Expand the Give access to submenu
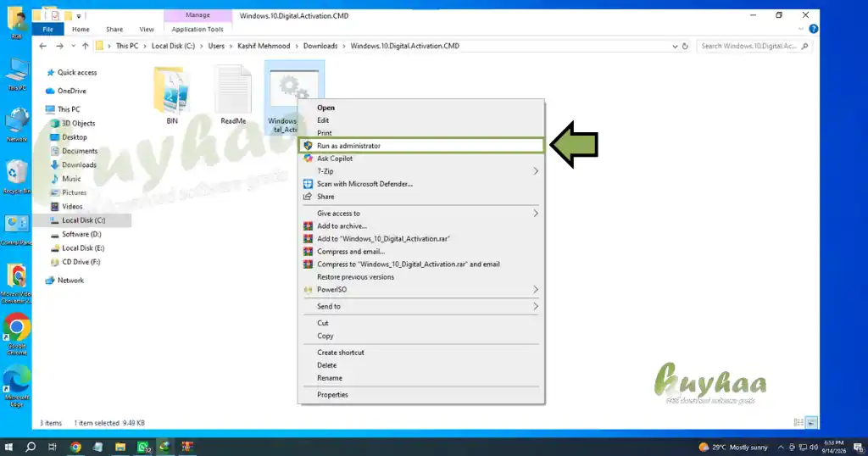 point(420,213)
